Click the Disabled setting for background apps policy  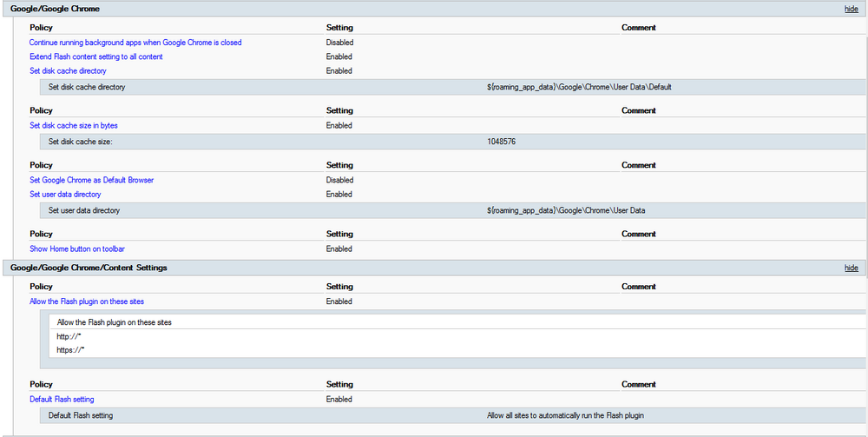[x=340, y=42]
